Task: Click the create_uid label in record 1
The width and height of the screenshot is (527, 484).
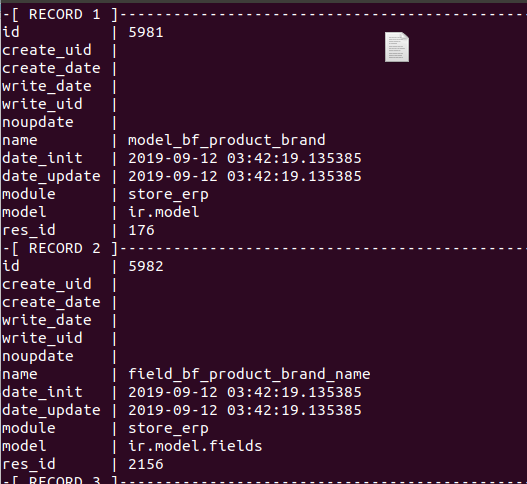Action: click(47, 50)
